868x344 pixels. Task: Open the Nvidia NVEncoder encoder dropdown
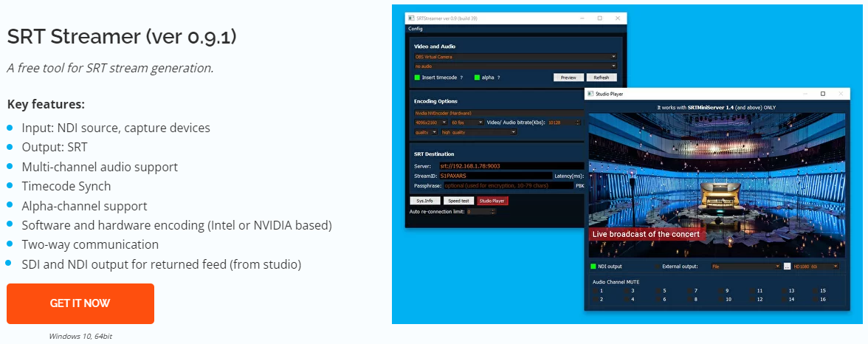499,113
